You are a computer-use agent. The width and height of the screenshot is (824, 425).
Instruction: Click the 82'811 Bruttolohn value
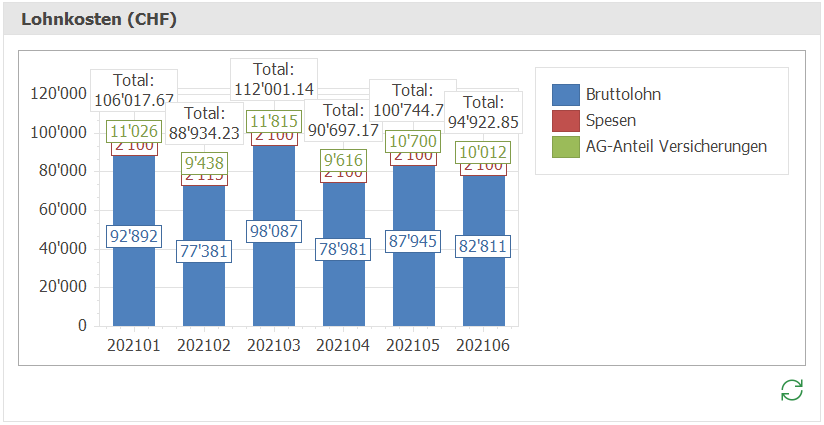483,246
